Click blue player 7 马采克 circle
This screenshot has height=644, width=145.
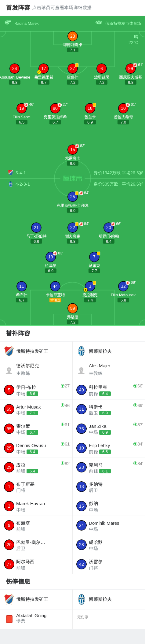pos(94,257)
